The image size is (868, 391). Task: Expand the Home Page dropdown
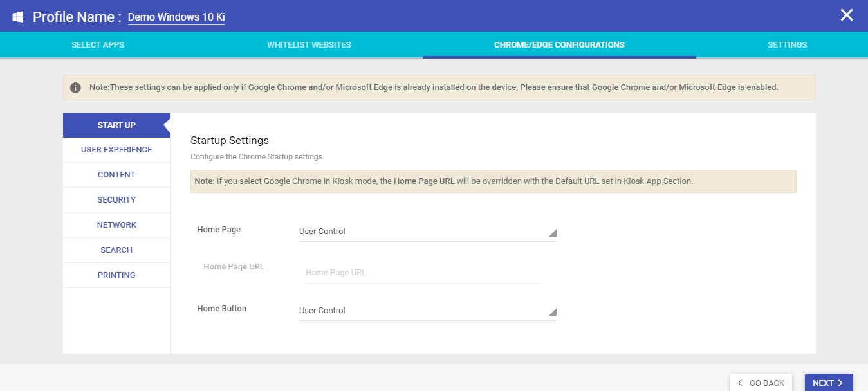(x=428, y=232)
